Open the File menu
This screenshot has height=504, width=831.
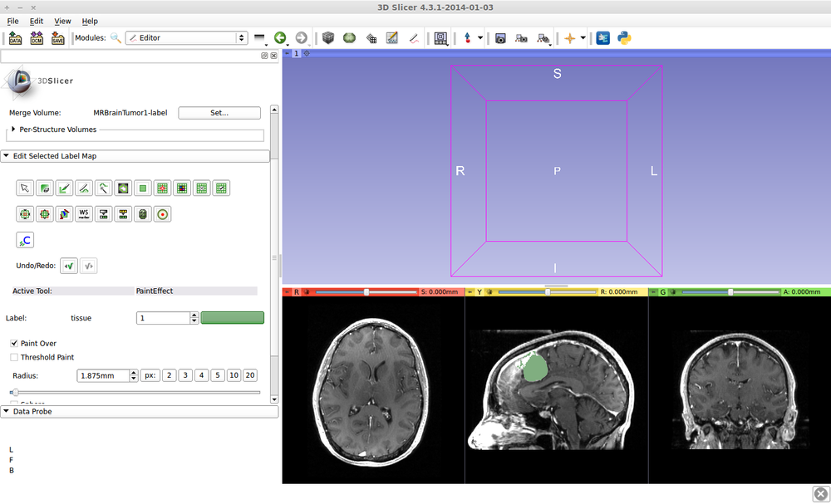coord(12,21)
